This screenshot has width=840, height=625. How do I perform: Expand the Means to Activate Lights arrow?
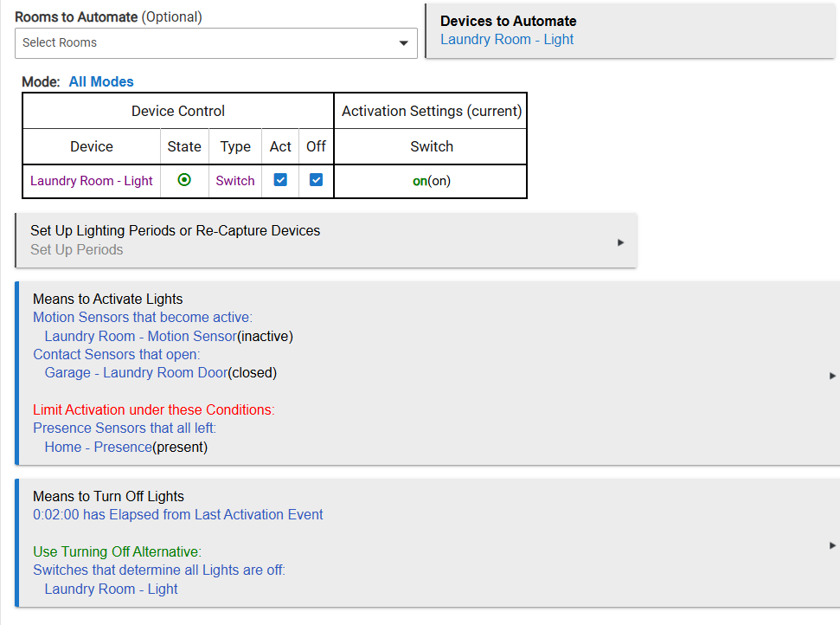pos(832,376)
